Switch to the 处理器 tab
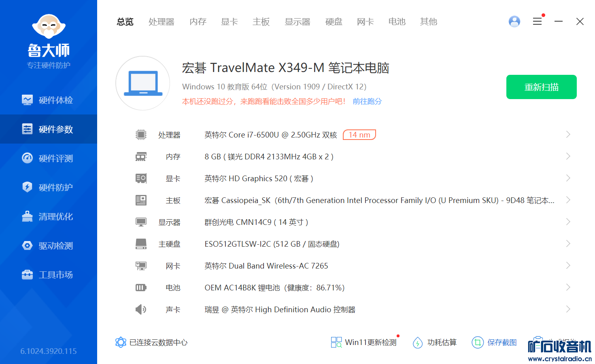595x364 pixels. point(161,21)
